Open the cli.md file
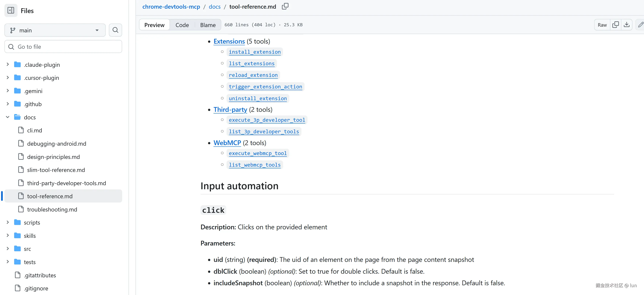Screen dimensions: 644x295 coord(35,131)
